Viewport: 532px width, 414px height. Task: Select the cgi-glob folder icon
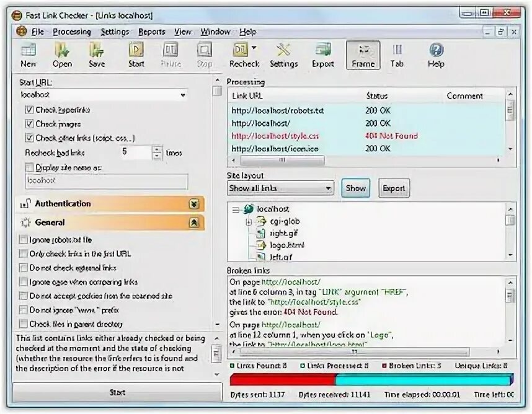(x=260, y=221)
